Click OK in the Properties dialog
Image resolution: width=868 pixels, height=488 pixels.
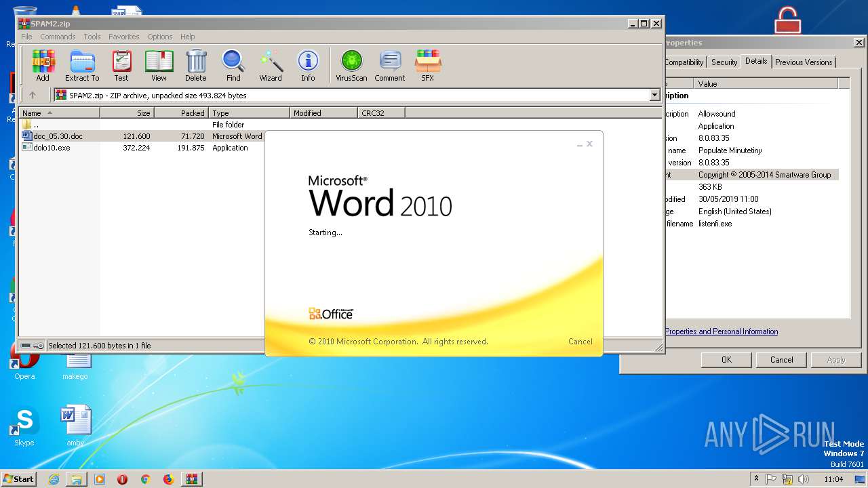tap(726, 360)
